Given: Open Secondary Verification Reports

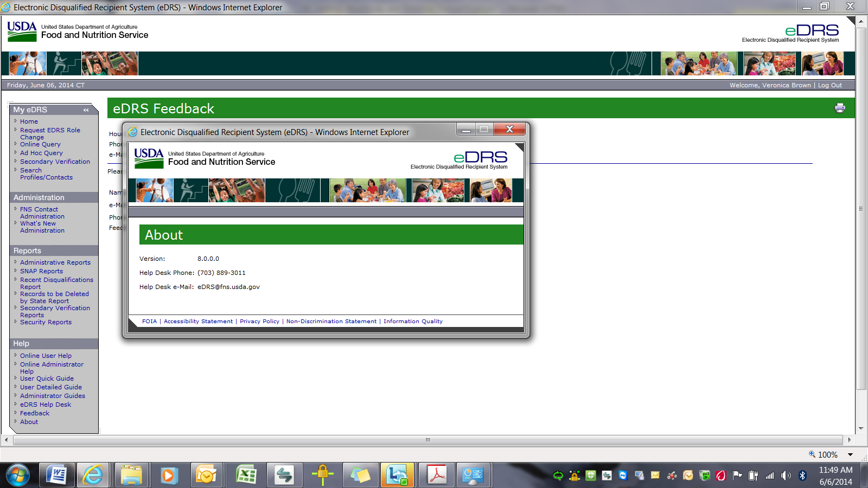Looking at the screenshot, I should pyautogui.click(x=55, y=311).
